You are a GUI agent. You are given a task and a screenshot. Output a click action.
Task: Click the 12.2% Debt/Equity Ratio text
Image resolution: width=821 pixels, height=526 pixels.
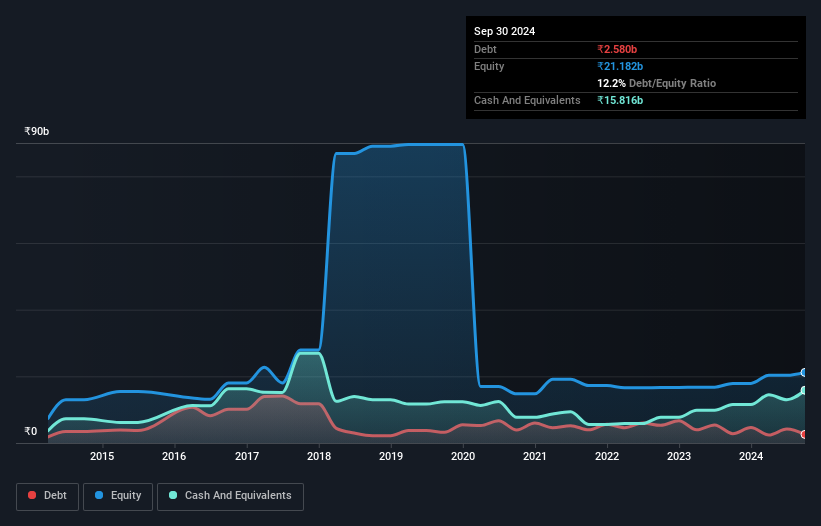point(657,83)
